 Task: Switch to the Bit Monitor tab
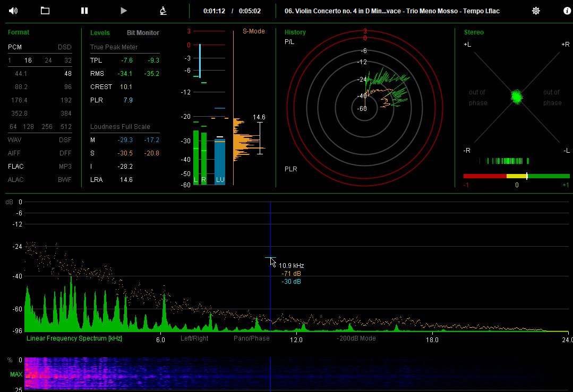pos(143,32)
